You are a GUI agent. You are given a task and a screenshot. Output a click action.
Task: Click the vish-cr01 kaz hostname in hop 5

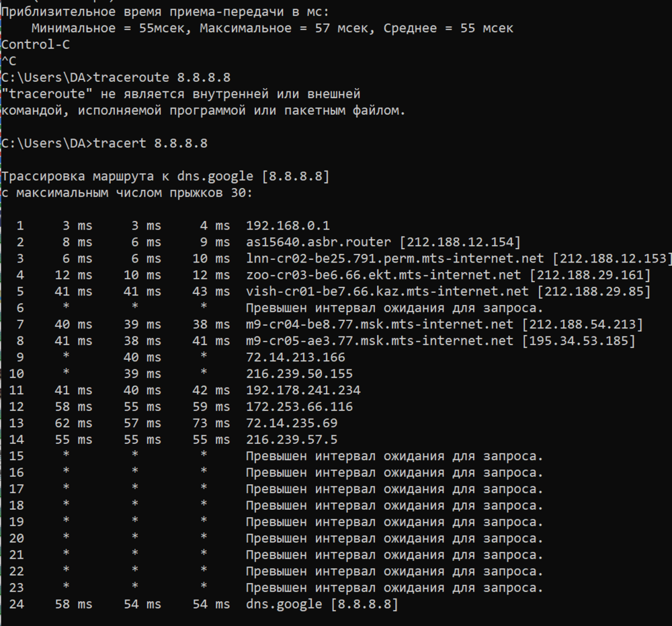[387, 292]
